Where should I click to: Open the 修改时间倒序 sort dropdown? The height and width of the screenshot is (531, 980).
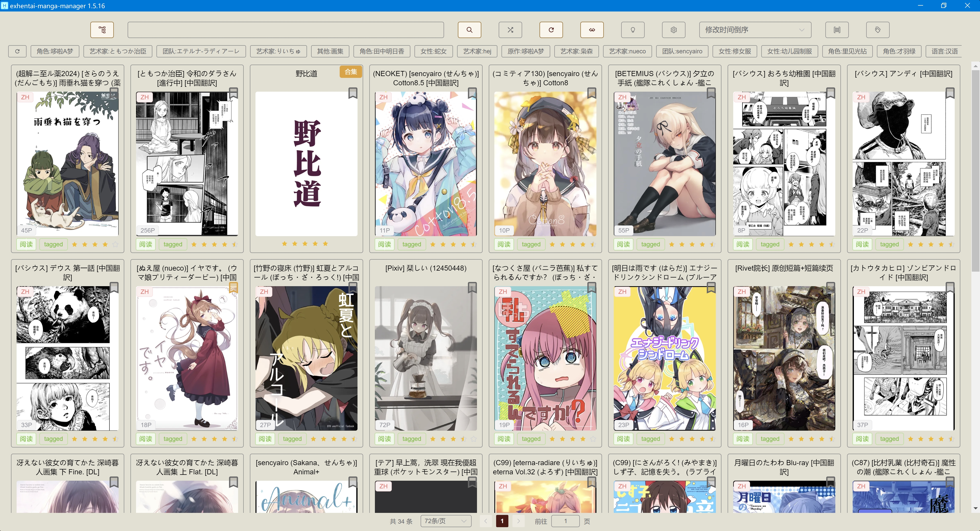(x=755, y=30)
